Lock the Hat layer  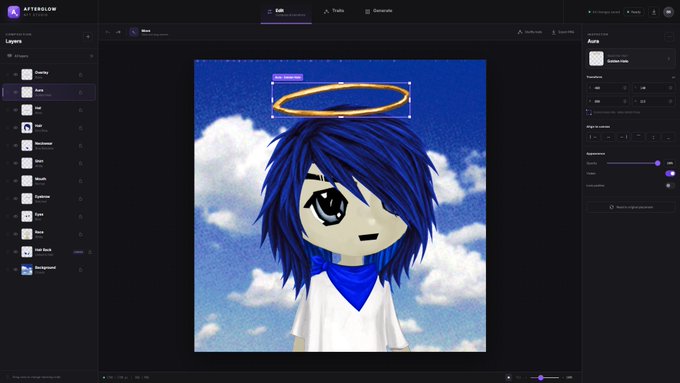(x=81, y=110)
